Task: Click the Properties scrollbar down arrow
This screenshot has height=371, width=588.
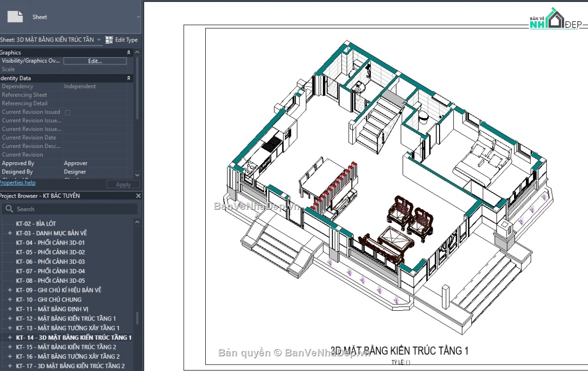Action: [137, 175]
